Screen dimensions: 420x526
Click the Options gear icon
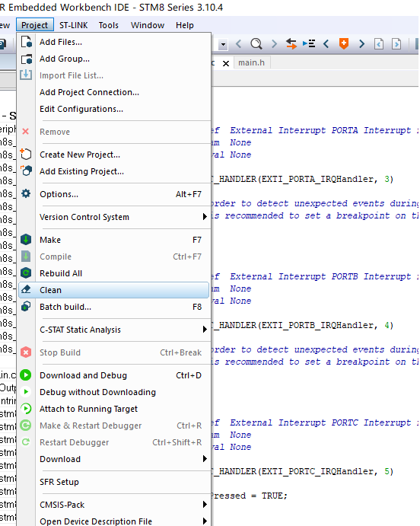(x=26, y=194)
